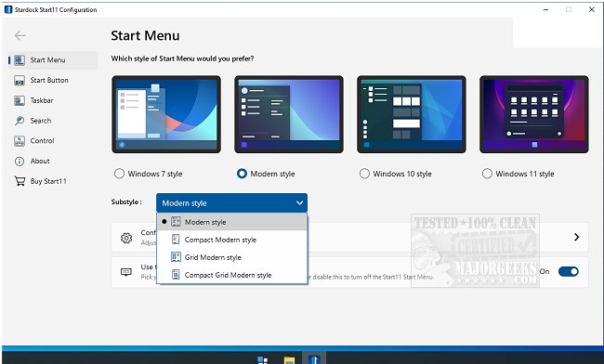Screen dimensions: 604x364
Task: Open the Control settings page
Action: pos(53,141)
